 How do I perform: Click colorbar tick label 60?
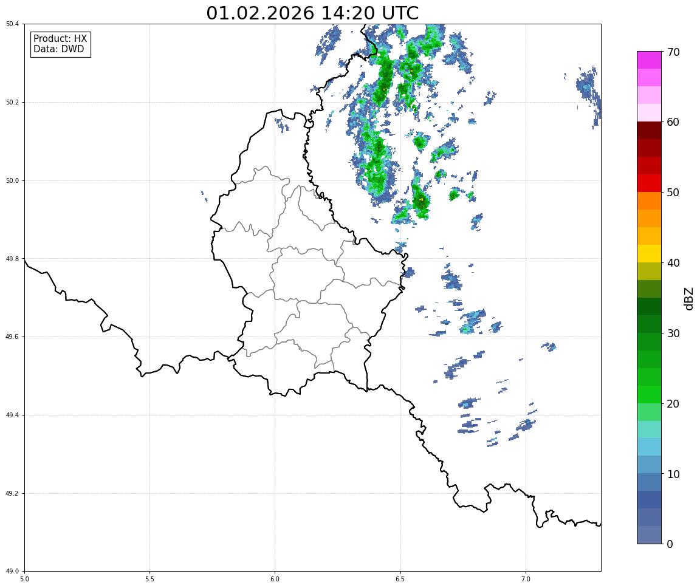[x=673, y=122]
